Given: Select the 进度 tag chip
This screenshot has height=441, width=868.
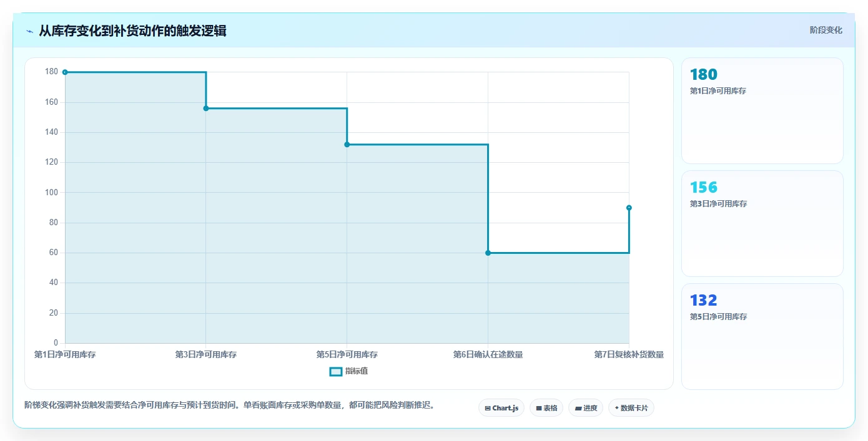Looking at the screenshot, I should tap(586, 408).
